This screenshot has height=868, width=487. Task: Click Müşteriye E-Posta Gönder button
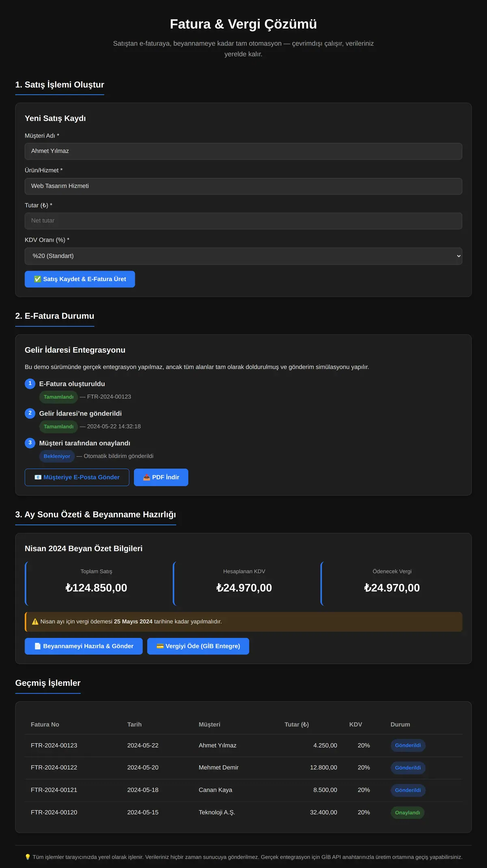tap(77, 477)
